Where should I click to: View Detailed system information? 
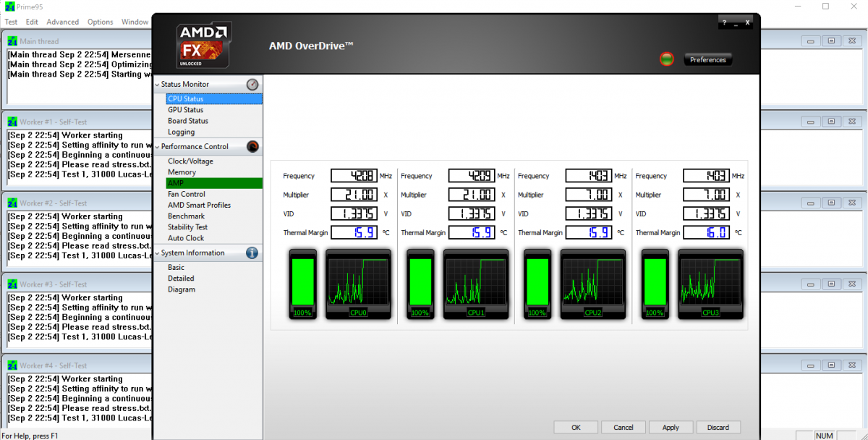[181, 279]
